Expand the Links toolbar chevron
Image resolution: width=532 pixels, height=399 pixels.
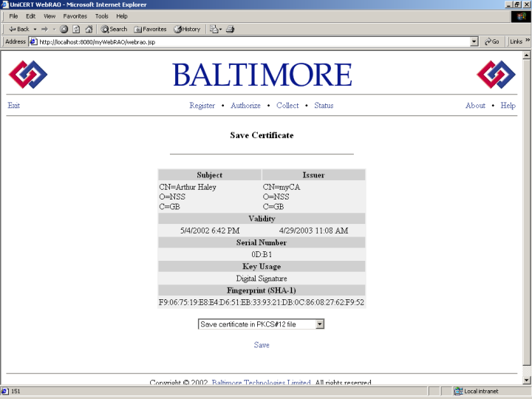pos(528,41)
